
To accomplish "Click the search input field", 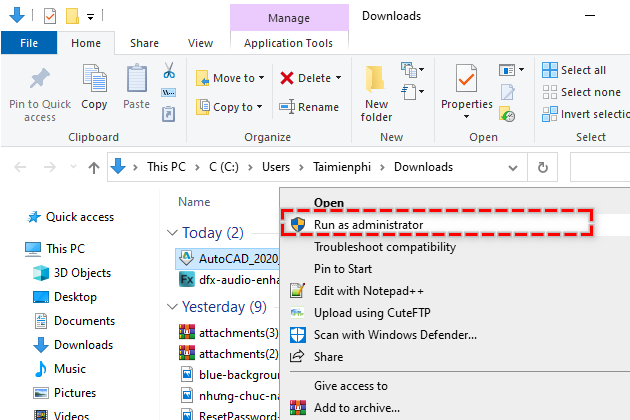I will [600, 167].
